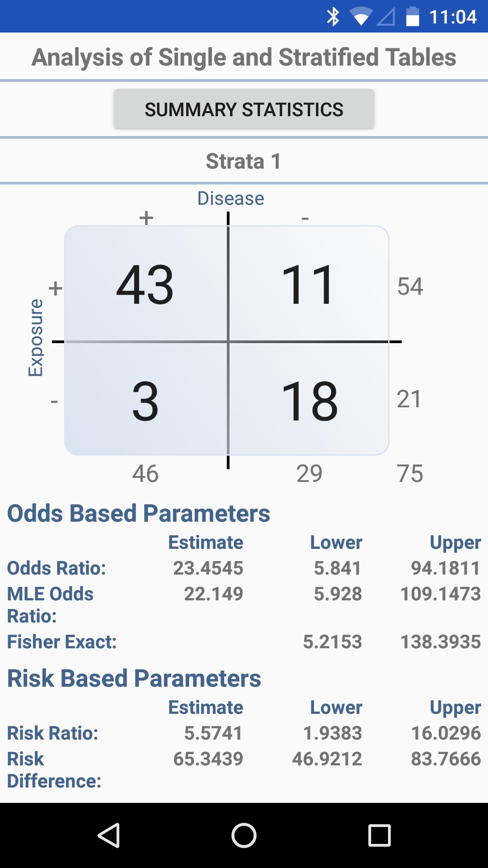Tap the Android back navigation icon
The image size is (488, 868).
[x=109, y=835]
